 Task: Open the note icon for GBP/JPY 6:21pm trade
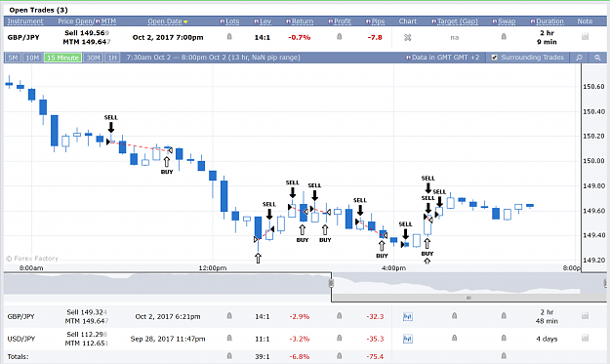point(585,316)
